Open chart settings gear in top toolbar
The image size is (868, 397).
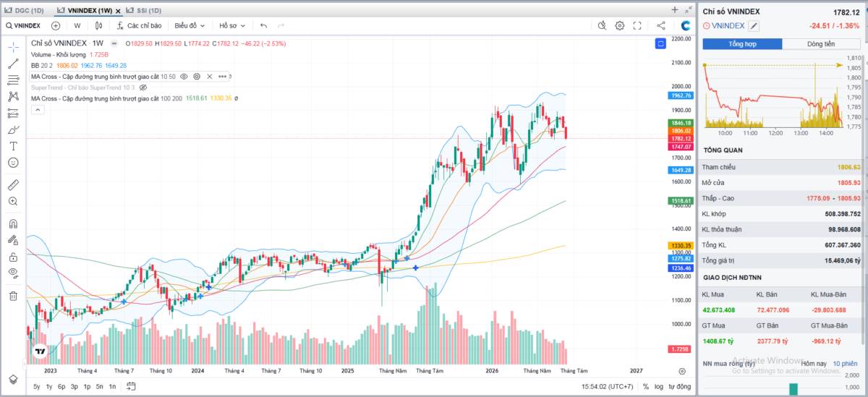620,25
